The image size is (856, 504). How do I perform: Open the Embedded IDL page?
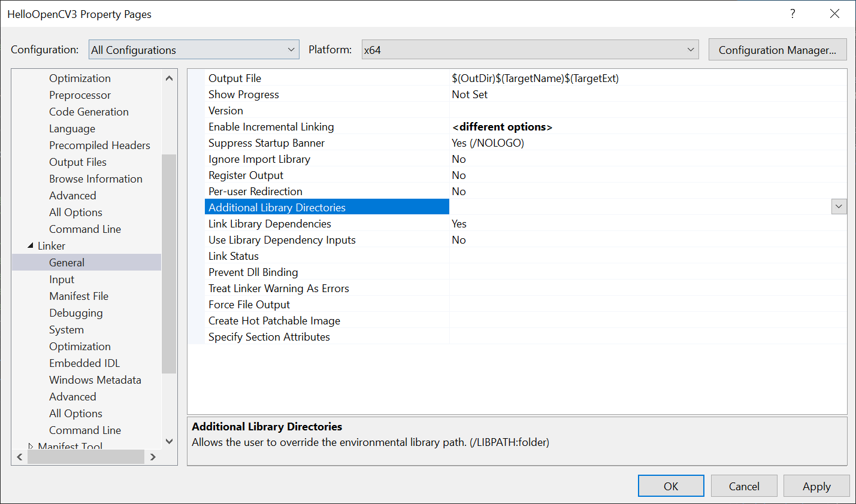pos(84,363)
